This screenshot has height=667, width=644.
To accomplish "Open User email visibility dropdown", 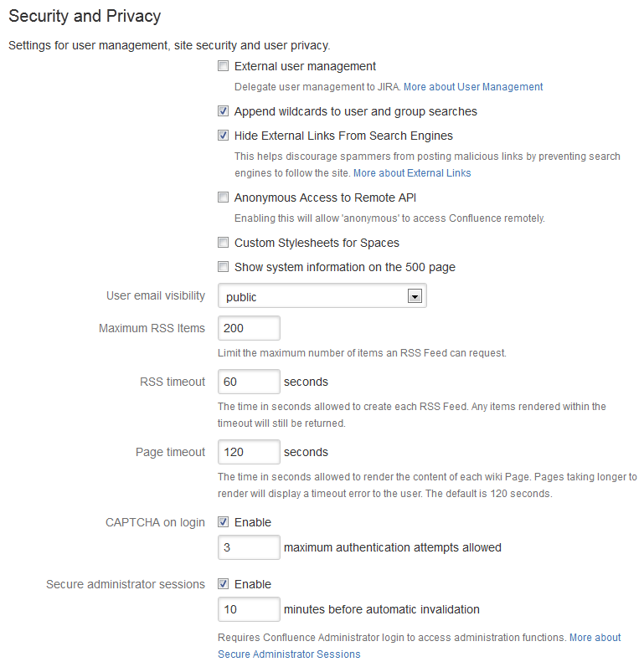I will [322, 296].
